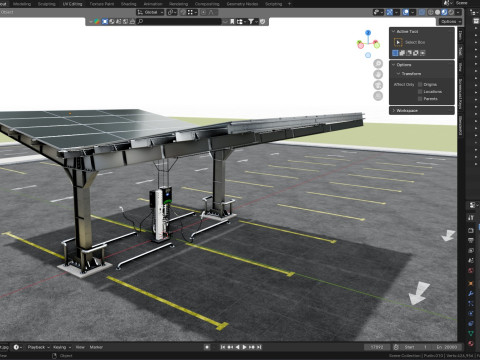The image size is (480, 360).
Task: Click the bookmark icon in asset bar
Action: [x=232, y=22]
